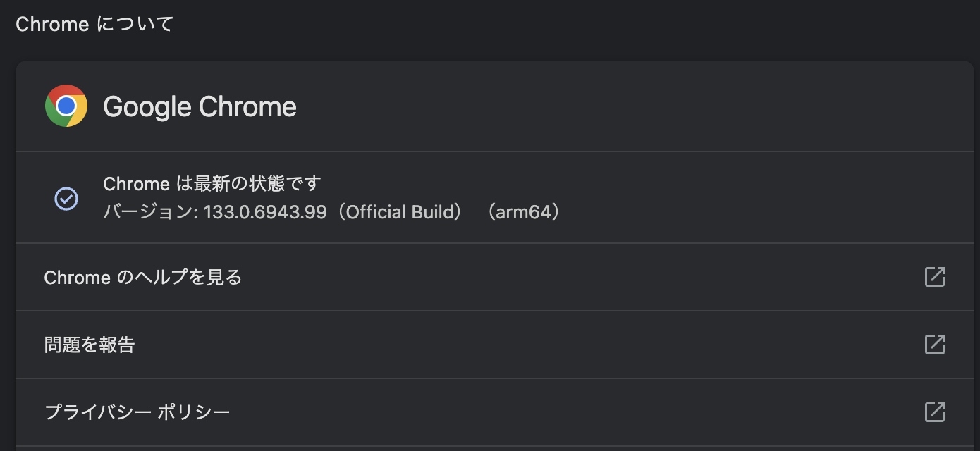
Task: Click 問題を報告 to report an issue
Action: (90, 345)
